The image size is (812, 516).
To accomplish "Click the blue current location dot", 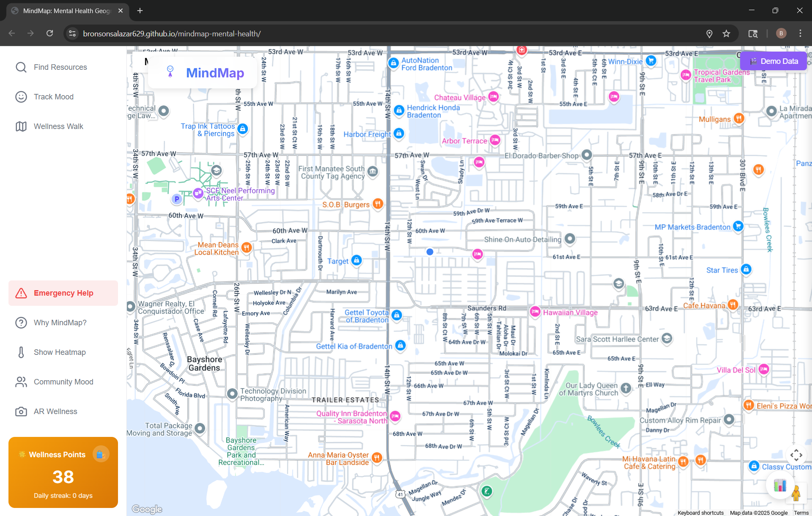I will (430, 252).
